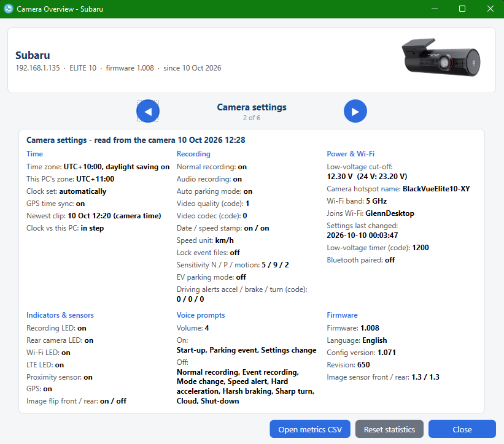This screenshot has width=504, height=444.
Task: Go to the previous overview page arrow
Action: tap(148, 111)
